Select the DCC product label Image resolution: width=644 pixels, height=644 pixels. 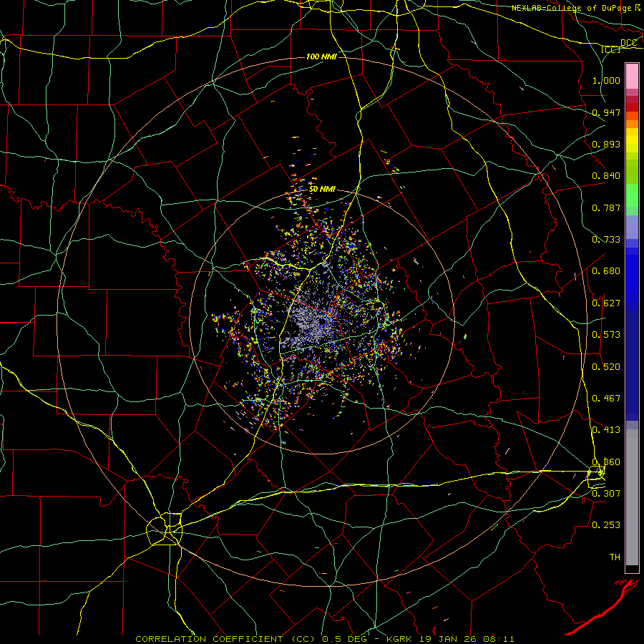click(628, 43)
